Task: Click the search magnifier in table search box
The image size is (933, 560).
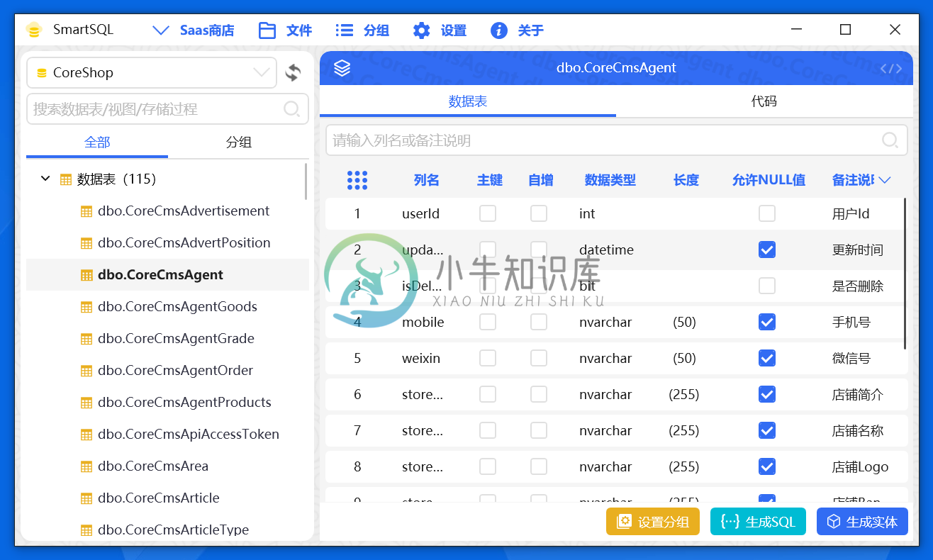Action: pyautogui.click(x=291, y=108)
